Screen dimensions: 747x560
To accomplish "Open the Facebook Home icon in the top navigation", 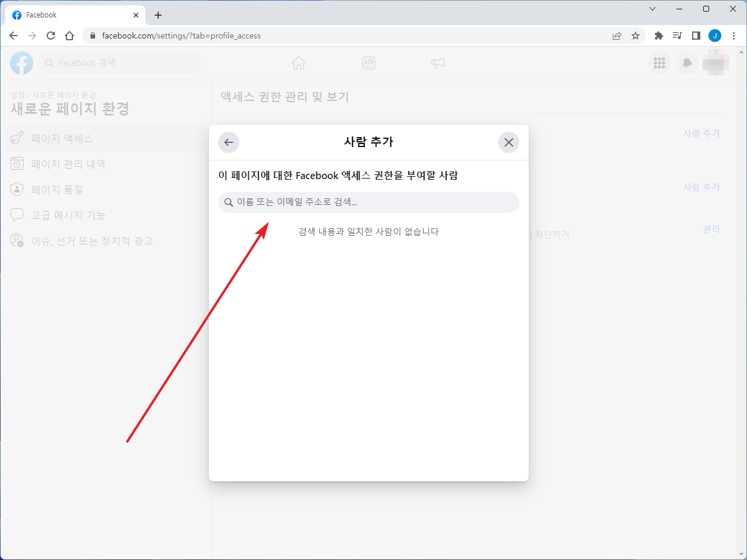I will click(x=299, y=63).
